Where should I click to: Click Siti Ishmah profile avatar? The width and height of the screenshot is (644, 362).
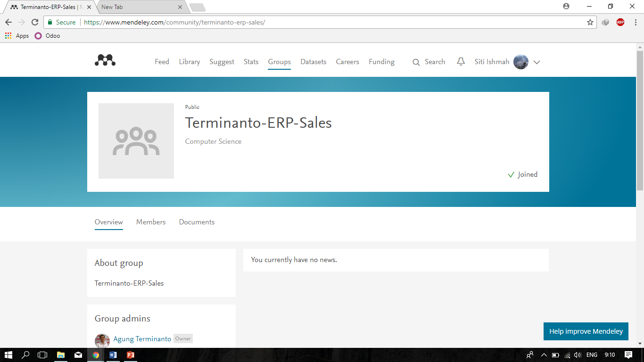[521, 62]
